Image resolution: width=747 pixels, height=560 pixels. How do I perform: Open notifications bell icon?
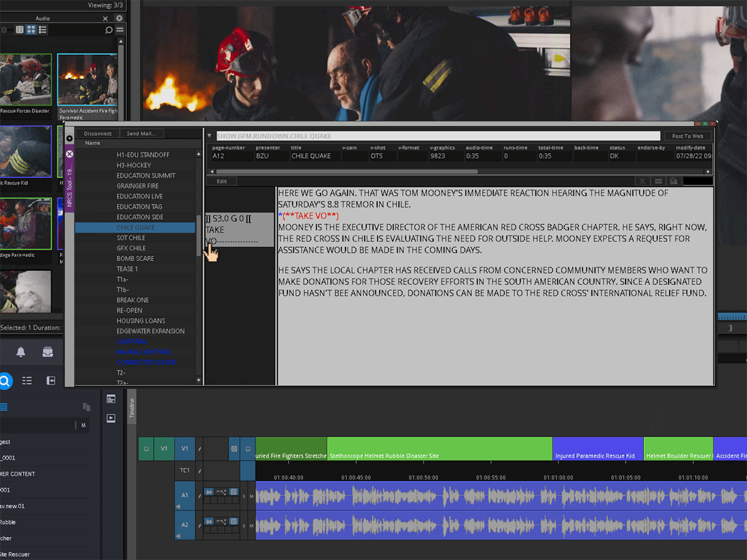[x=21, y=352]
